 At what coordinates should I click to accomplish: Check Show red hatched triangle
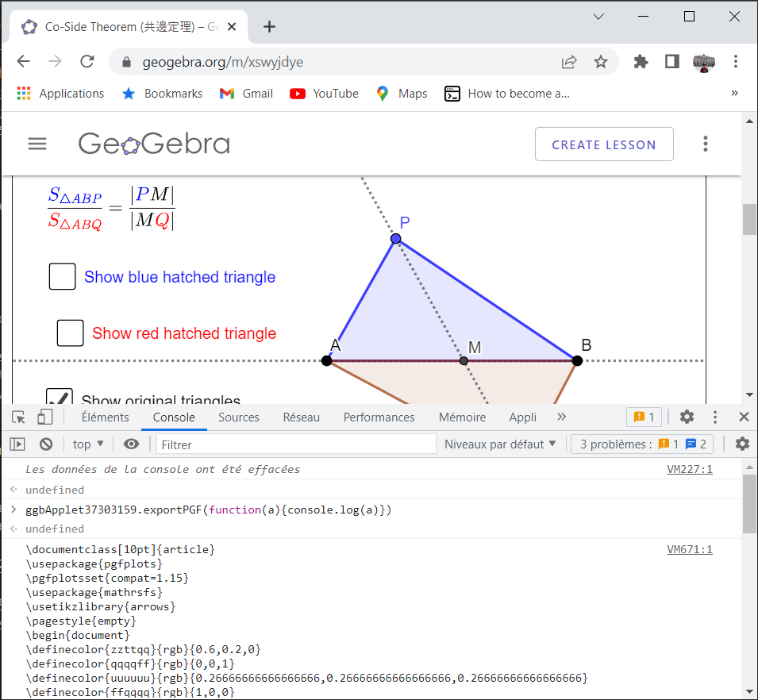(71, 333)
